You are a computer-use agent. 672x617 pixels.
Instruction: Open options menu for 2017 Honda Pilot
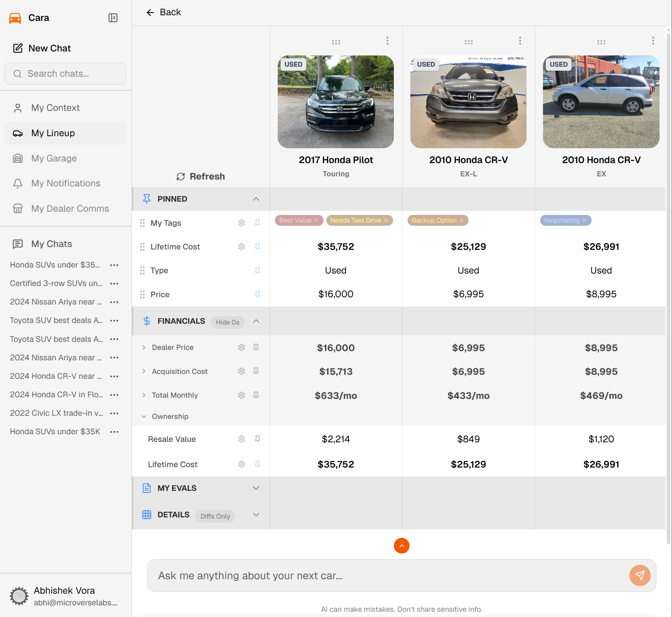point(387,41)
